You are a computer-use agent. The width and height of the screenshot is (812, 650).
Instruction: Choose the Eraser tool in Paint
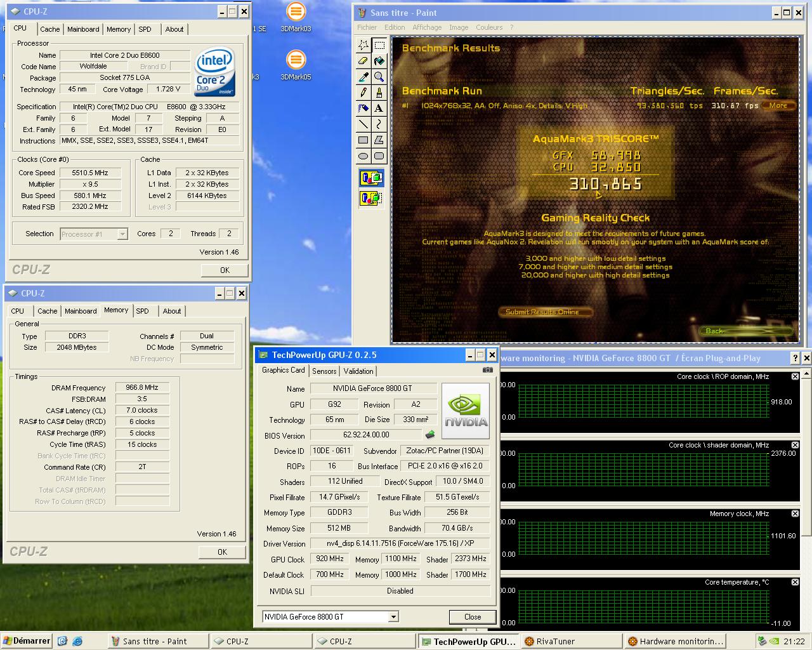tap(363, 61)
